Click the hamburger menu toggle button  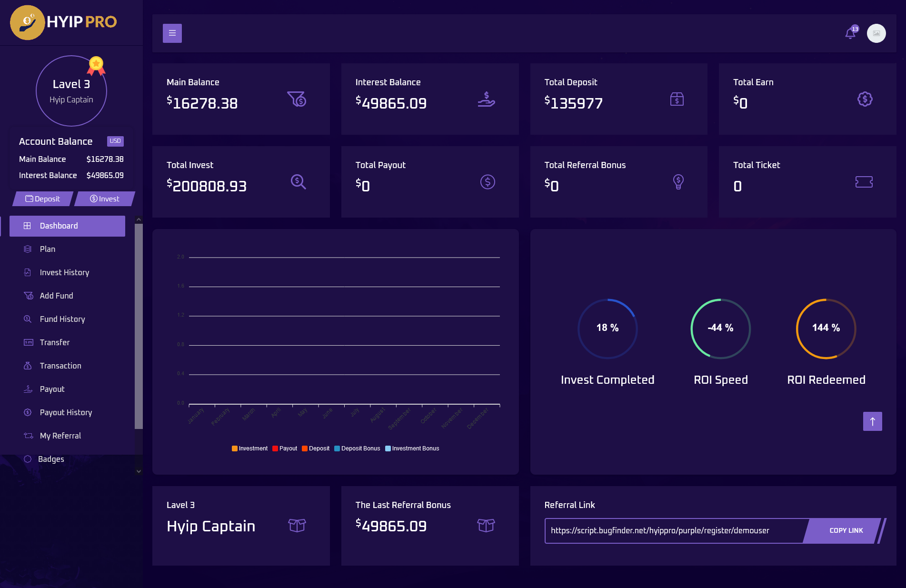pos(172,33)
